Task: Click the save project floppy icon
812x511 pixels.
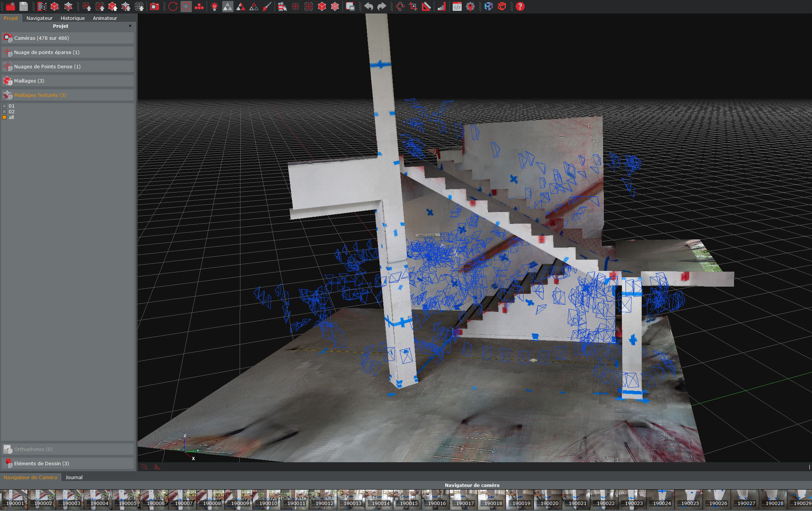Action: (24, 6)
